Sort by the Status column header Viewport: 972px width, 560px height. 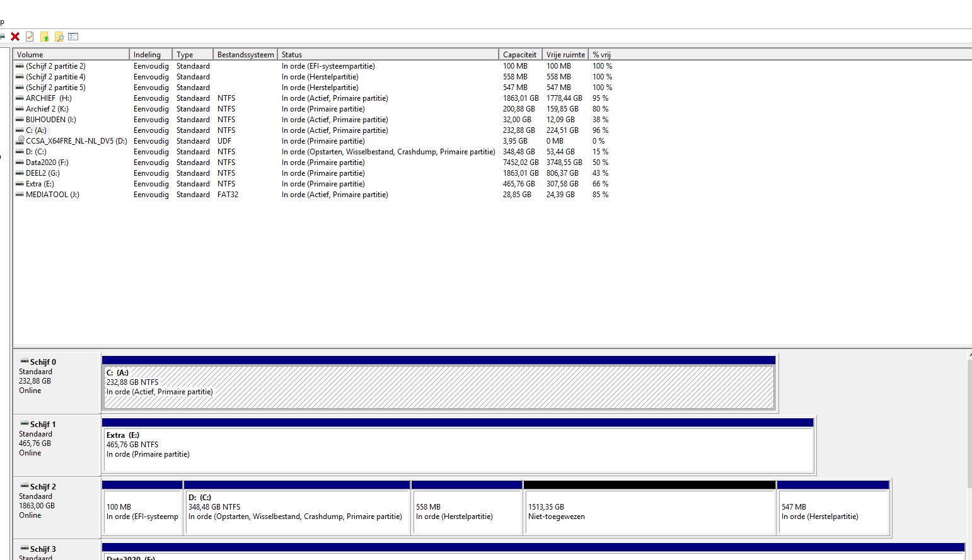[x=388, y=55]
